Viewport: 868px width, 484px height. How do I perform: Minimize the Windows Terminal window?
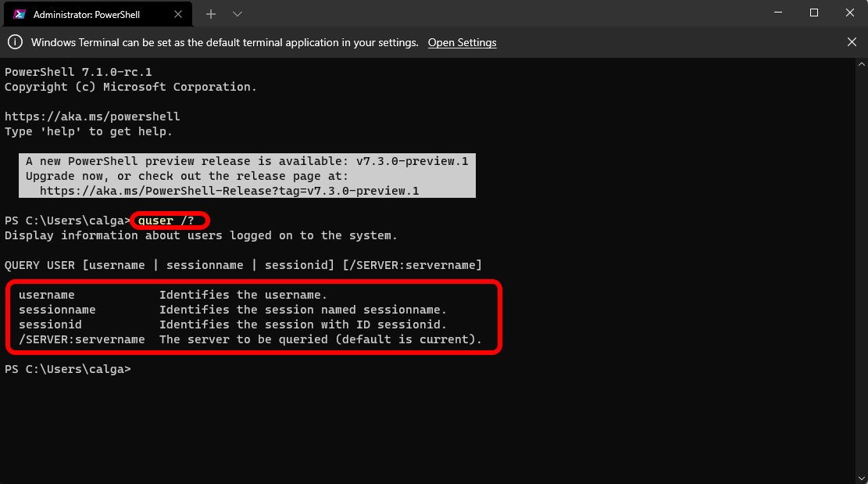(777, 13)
